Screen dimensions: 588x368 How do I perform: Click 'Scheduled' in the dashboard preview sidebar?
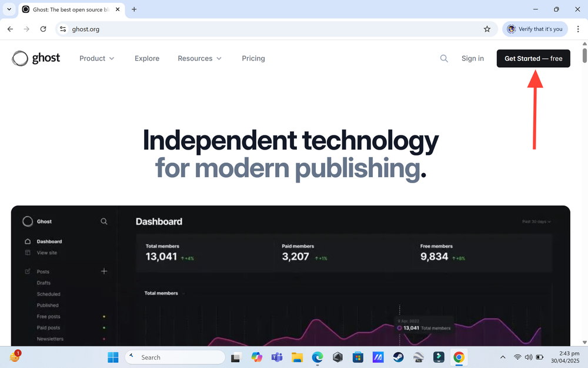(x=48, y=294)
